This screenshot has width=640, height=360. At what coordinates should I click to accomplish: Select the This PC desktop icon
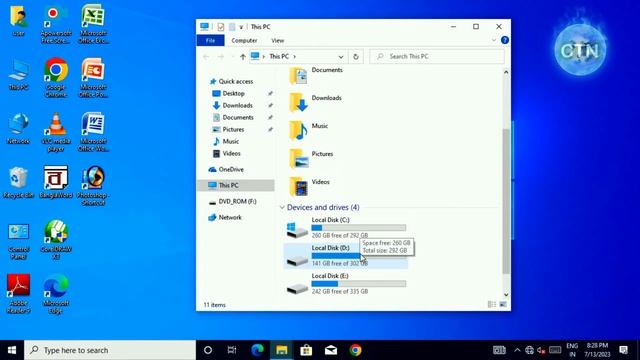[18, 74]
